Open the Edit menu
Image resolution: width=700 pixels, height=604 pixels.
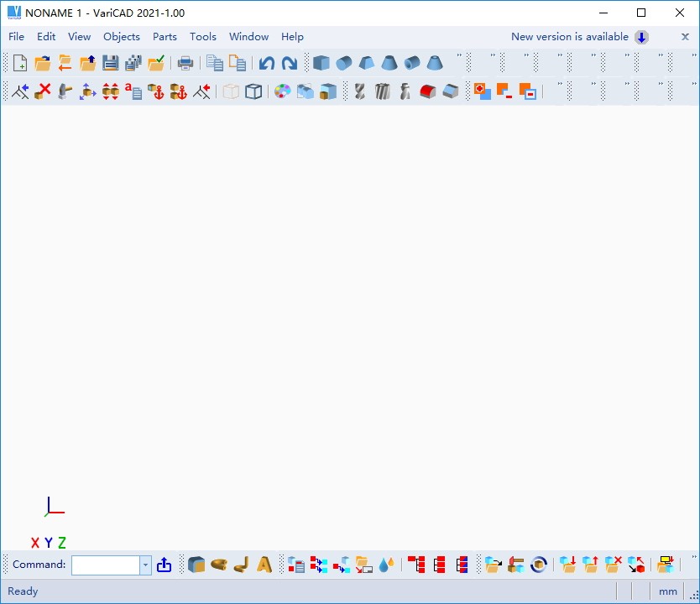tap(46, 37)
